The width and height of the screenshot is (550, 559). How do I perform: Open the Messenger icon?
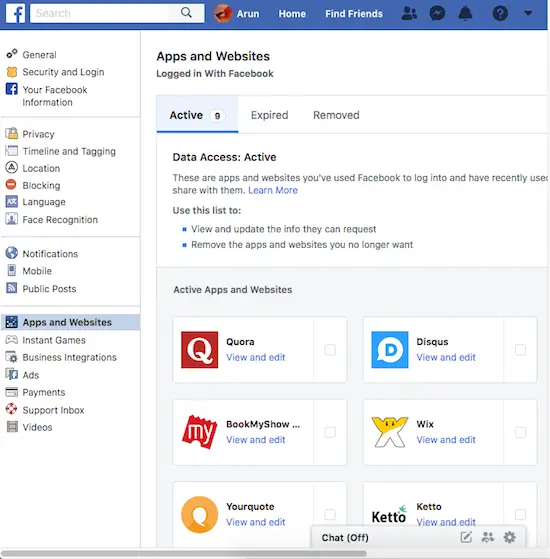(437, 14)
